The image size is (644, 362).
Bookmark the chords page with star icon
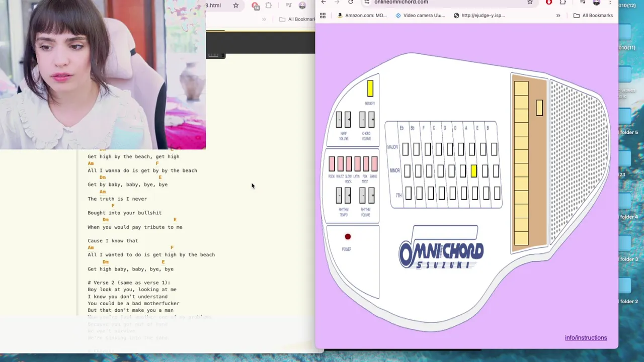point(235,6)
